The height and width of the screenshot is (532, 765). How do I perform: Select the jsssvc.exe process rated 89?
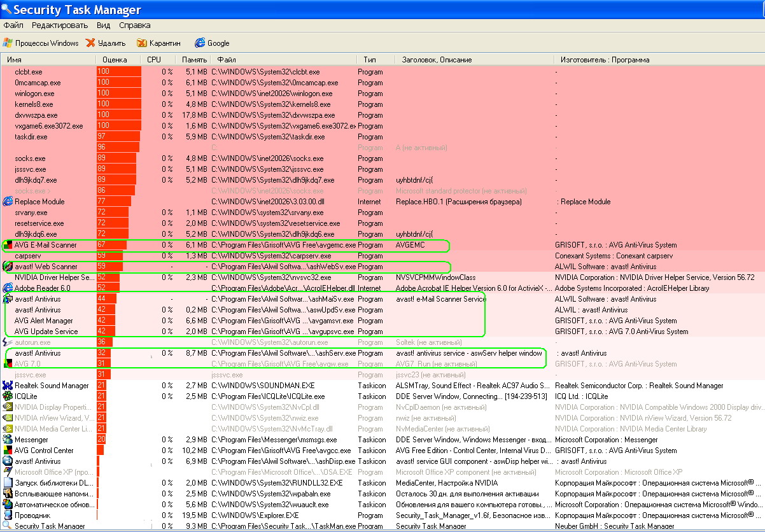pos(382,169)
